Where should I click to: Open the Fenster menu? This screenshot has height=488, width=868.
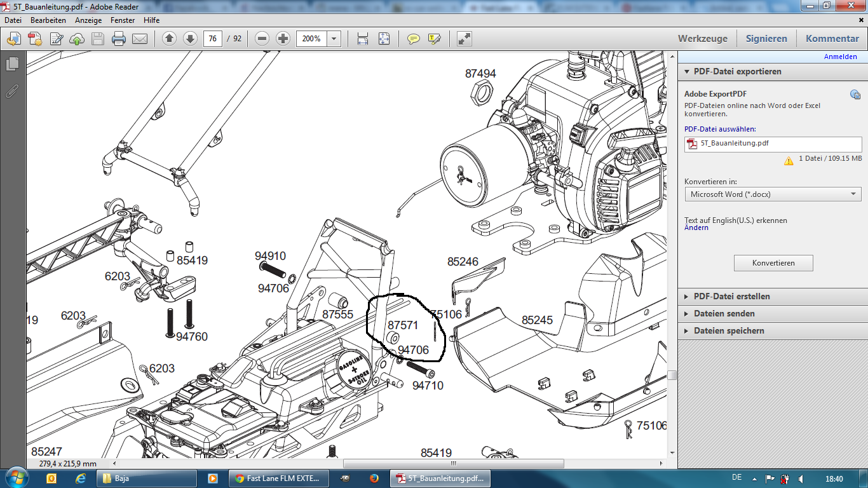(123, 20)
